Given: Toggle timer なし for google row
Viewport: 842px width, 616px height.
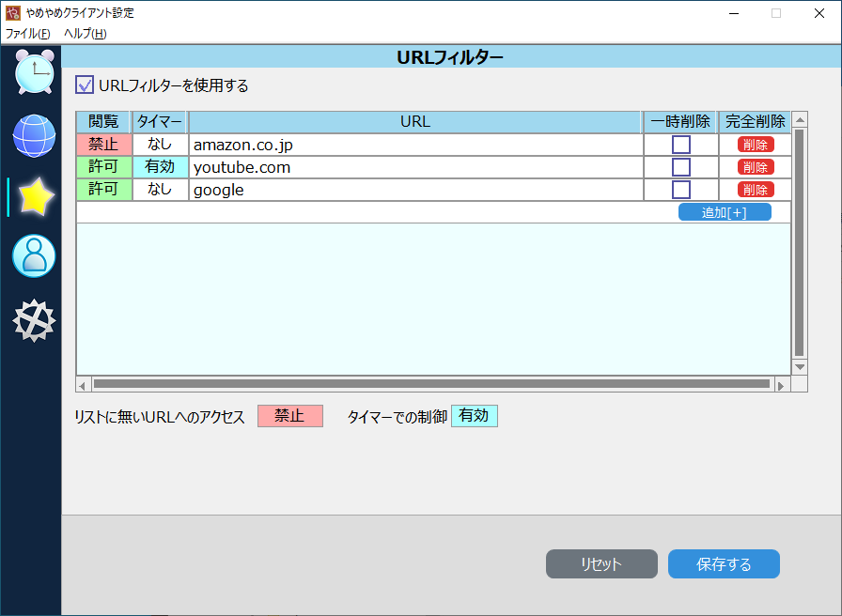Looking at the screenshot, I should [160, 190].
